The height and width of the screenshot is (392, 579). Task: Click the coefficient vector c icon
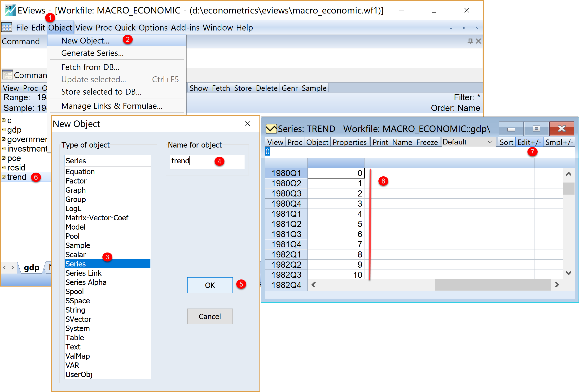4,120
